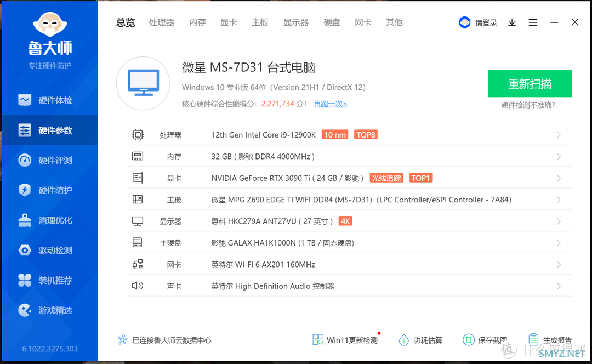592x364 pixels.
Task: Click 再跑一次 link
Action: click(x=331, y=104)
